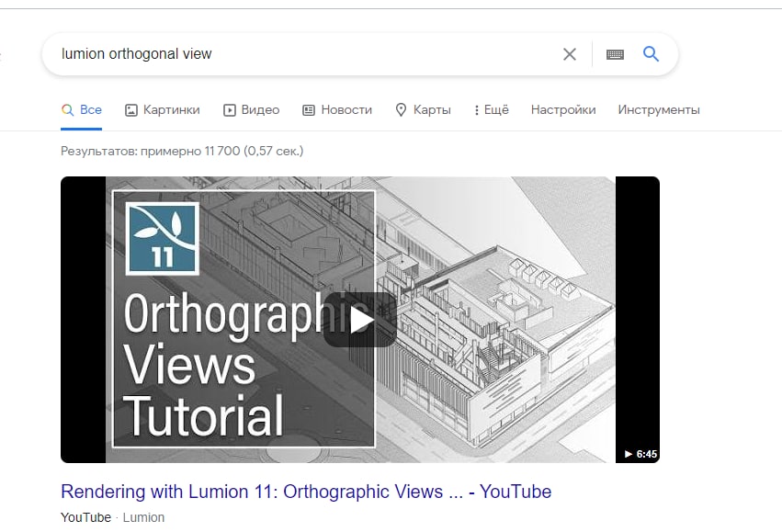
Task: Switch to the Картинки tab
Action: 162,109
